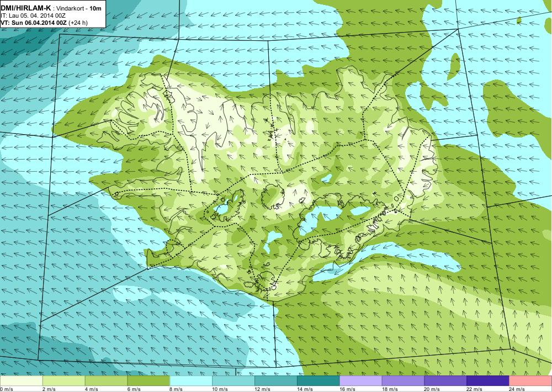Click the '14 m/s' legend label
The image size is (552, 392).
click(x=305, y=389)
